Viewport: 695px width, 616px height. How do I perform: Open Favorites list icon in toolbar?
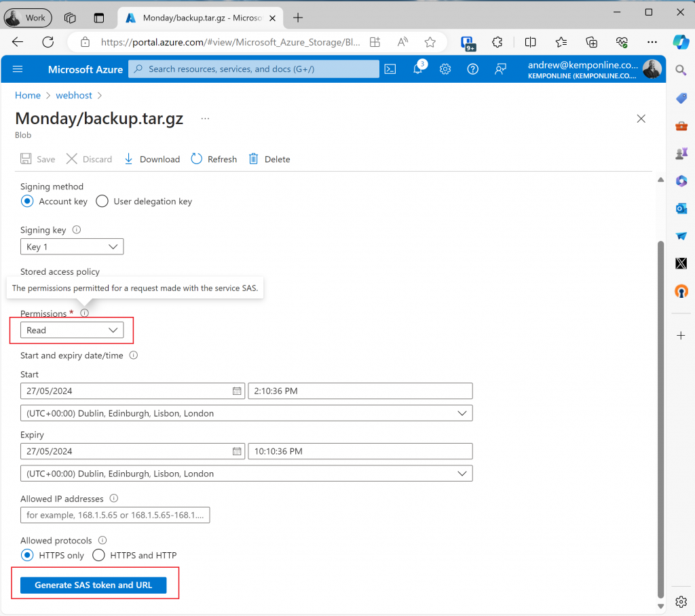(x=561, y=42)
